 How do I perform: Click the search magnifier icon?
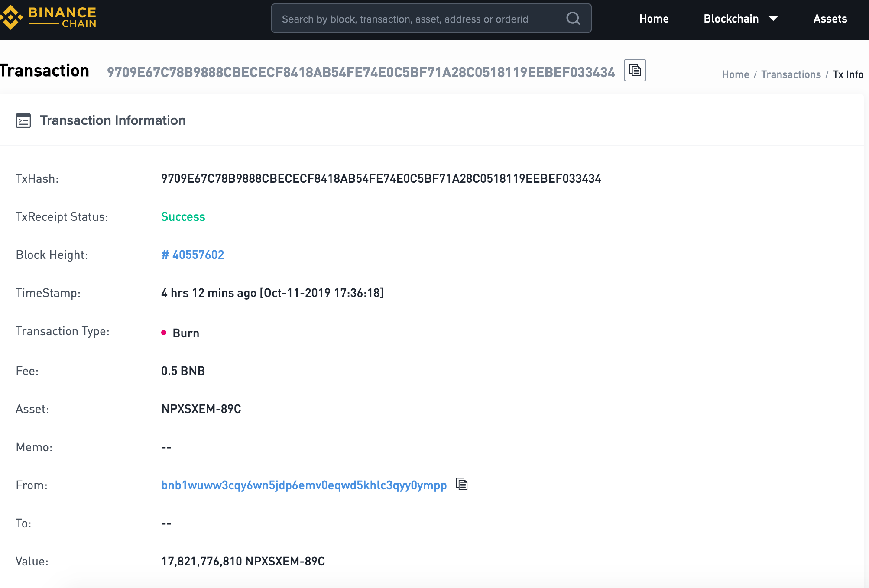click(573, 18)
